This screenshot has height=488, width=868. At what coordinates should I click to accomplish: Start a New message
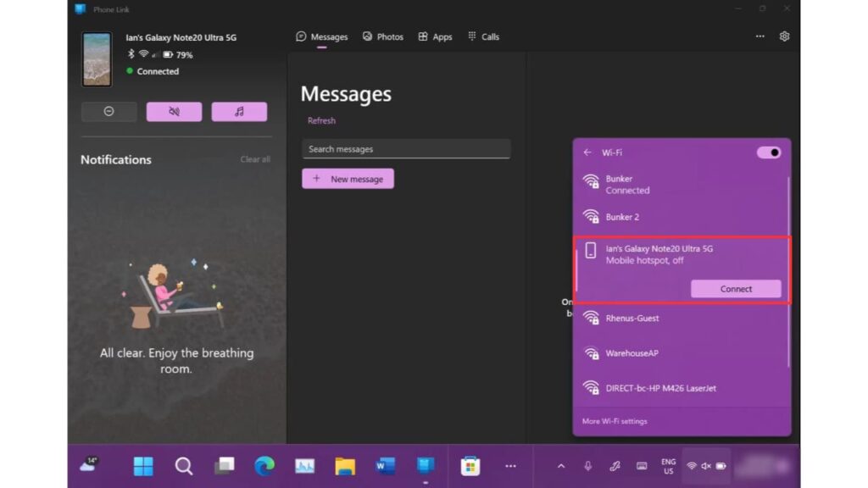pyautogui.click(x=348, y=179)
